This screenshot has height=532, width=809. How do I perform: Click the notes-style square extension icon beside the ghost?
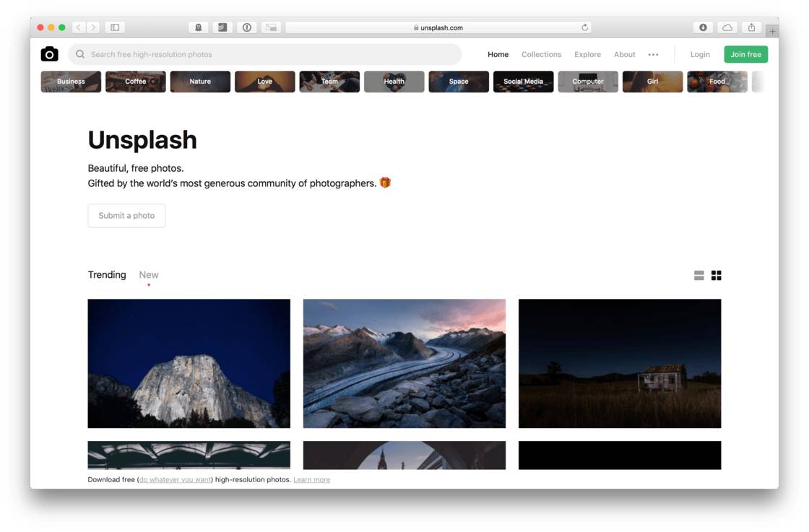(x=222, y=27)
